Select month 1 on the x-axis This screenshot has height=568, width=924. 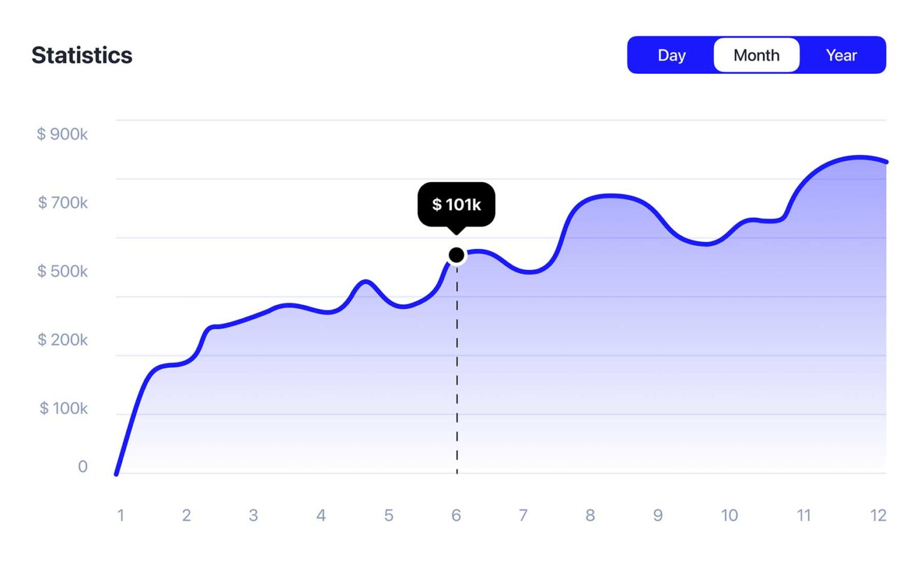pyautogui.click(x=121, y=515)
